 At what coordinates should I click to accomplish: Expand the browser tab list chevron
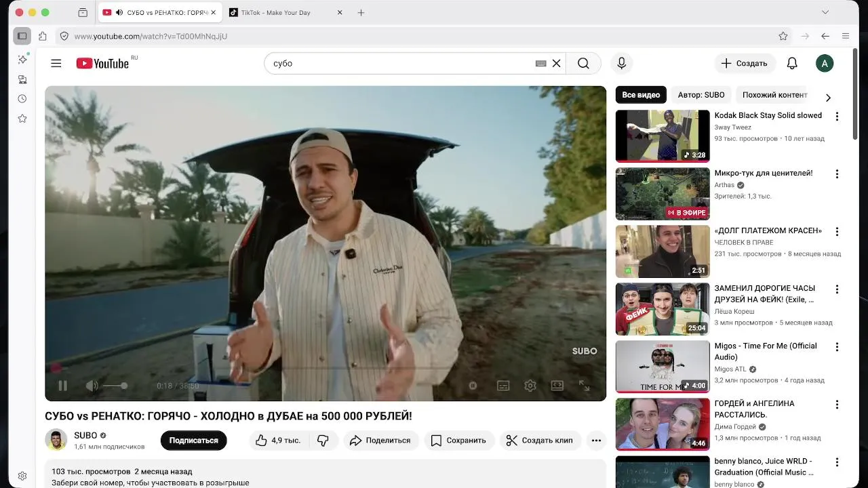(825, 12)
